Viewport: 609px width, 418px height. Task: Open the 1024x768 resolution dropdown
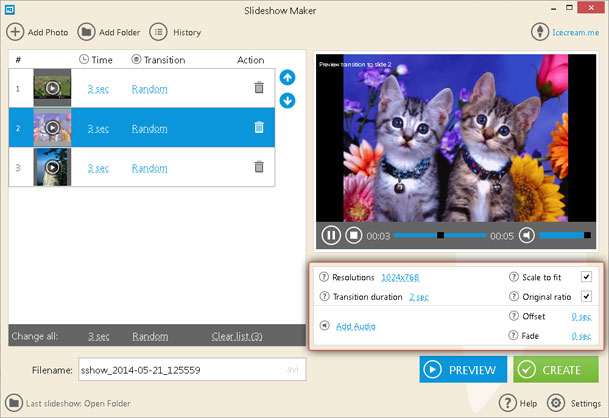click(x=400, y=277)
